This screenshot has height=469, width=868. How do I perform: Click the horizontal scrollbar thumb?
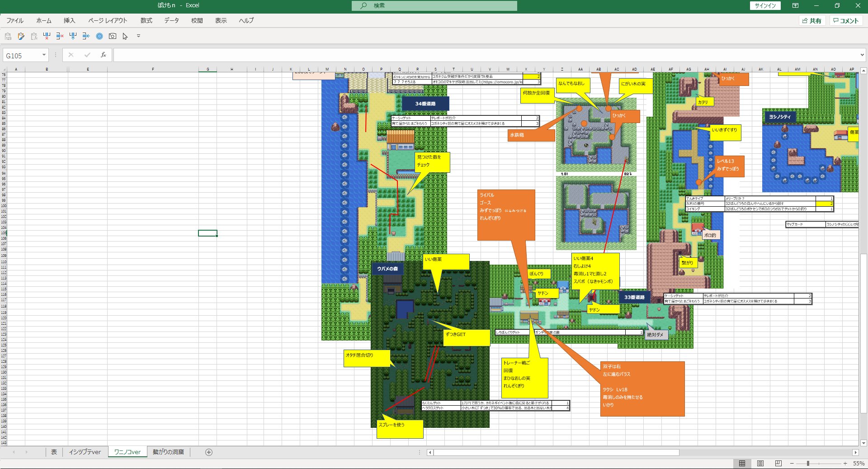557,452
